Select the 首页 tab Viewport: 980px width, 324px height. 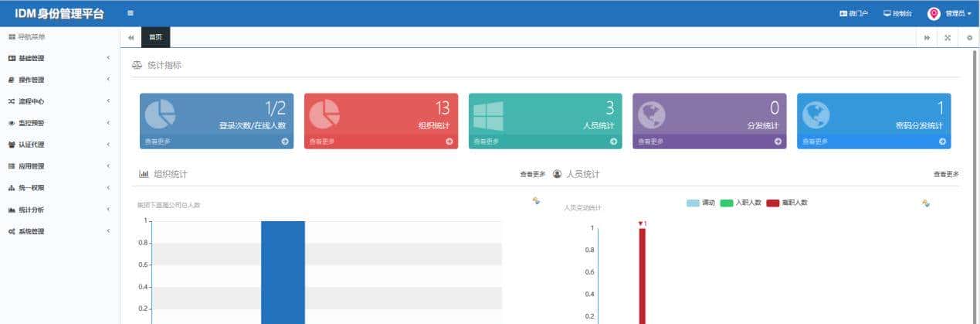pyautogui.click(x=155, y=37)
